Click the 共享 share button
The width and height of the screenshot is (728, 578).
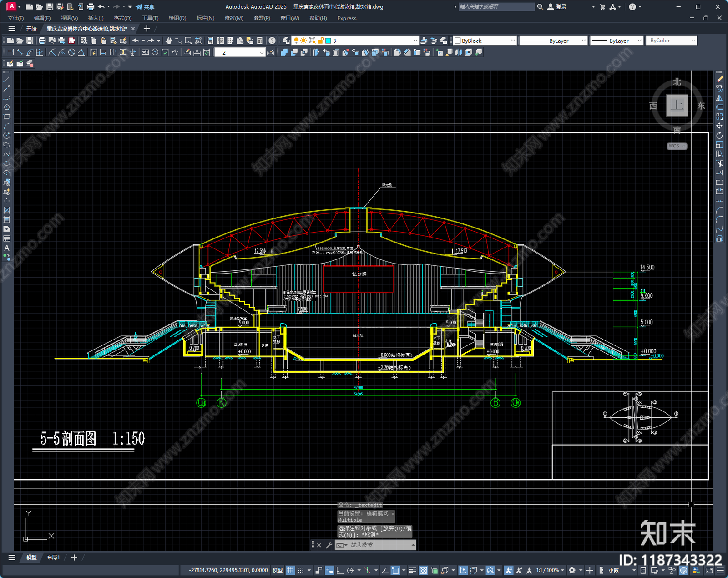pyautogui.click(x=145, y=7)
